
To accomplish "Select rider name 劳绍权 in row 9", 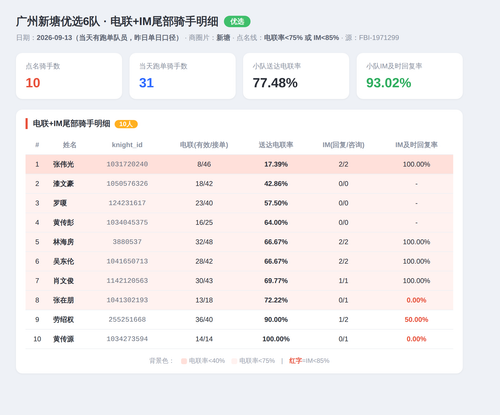I will point(63,320).
